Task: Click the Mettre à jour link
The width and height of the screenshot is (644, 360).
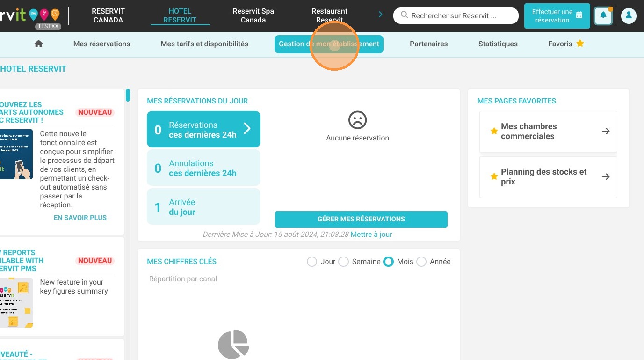Action: point(371,235)
